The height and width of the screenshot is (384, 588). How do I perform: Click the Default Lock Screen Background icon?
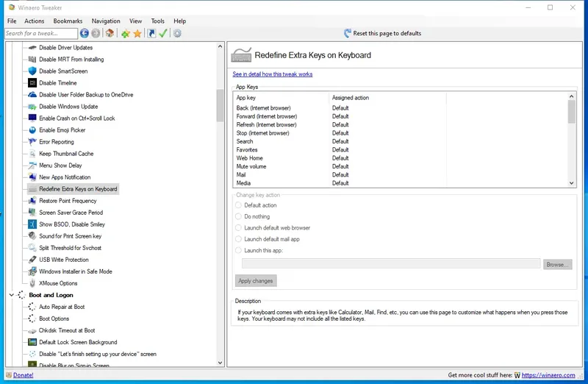pos(32,342)
